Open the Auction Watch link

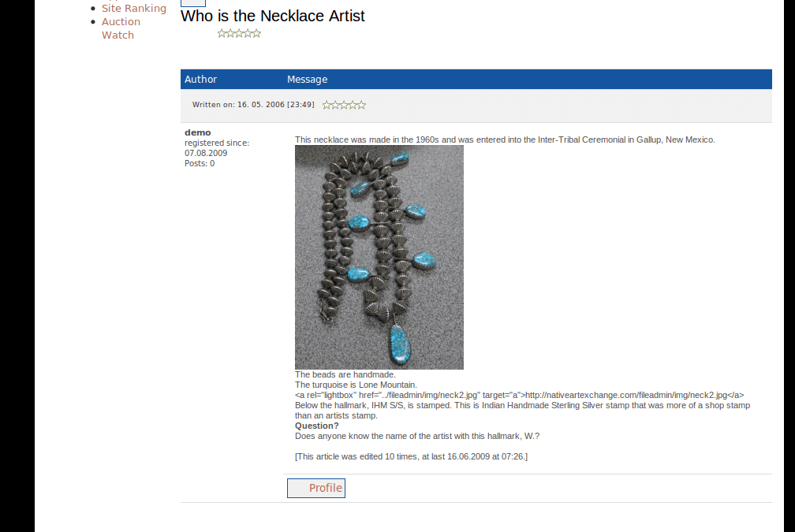(121, 28)
